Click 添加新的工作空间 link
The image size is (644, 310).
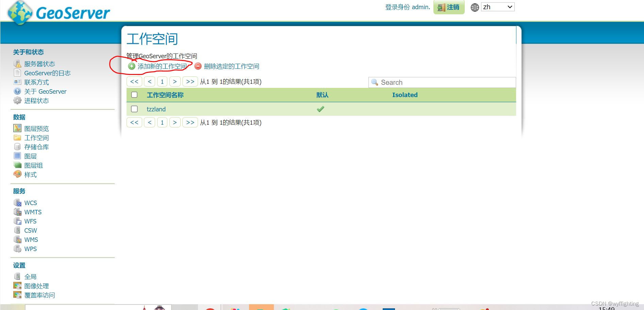[162, 66]
